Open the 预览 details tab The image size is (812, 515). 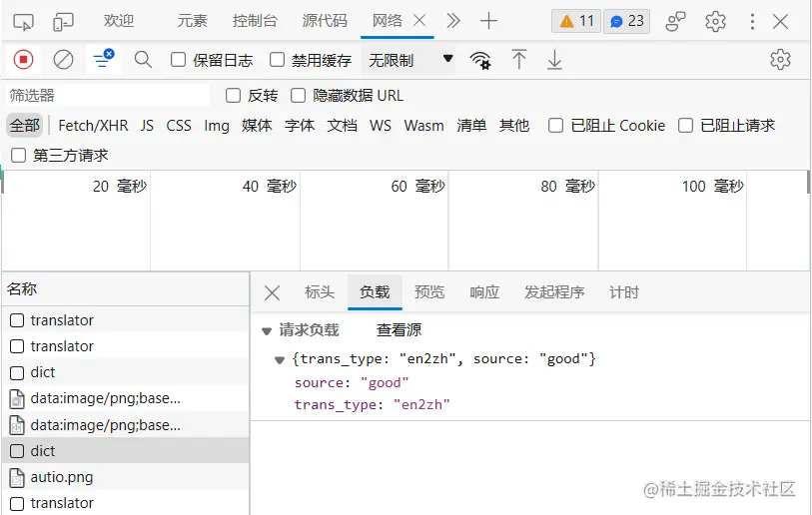click(429, 292)
